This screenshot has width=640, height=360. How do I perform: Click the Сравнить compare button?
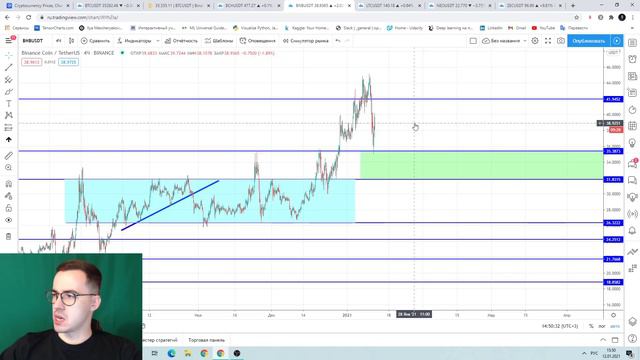coord(95,41)
